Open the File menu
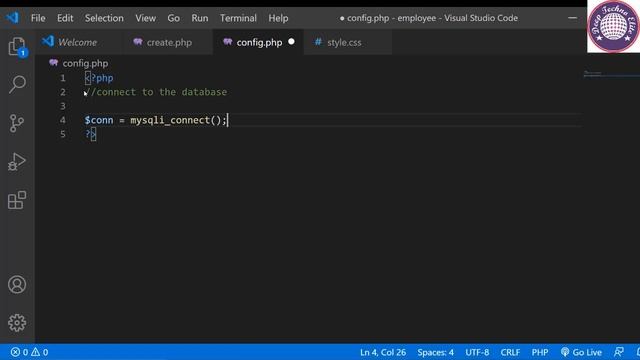Viewport: 640px width, 360px height. pos(38,18)
